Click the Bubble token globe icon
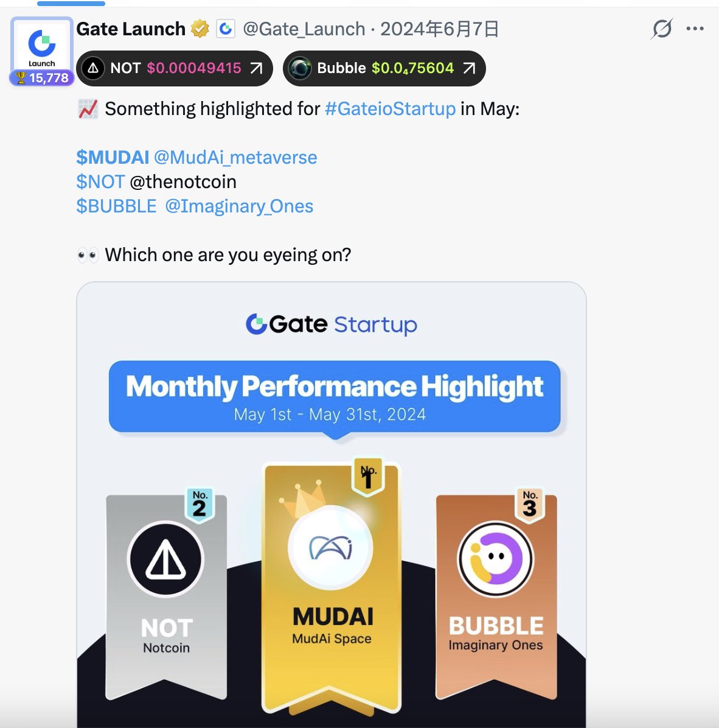The width and height of the screenshot is (719, 728). [300, 68]
